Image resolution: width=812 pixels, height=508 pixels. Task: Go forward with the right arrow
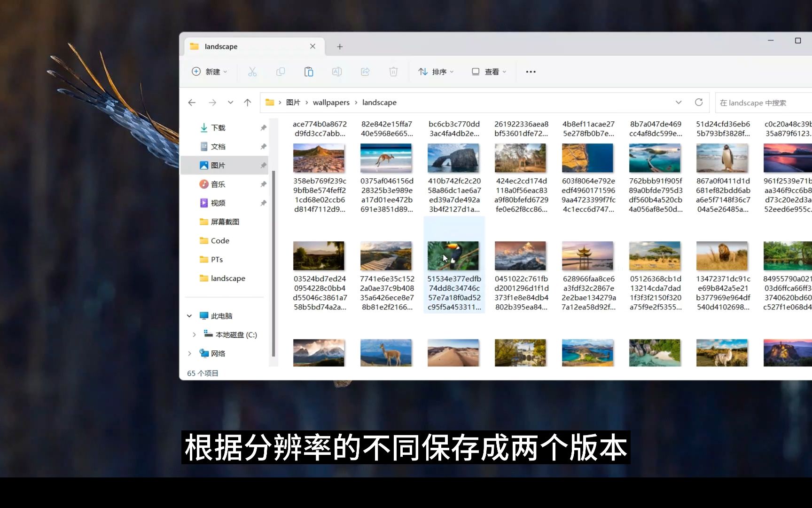[x=212, y=103]
